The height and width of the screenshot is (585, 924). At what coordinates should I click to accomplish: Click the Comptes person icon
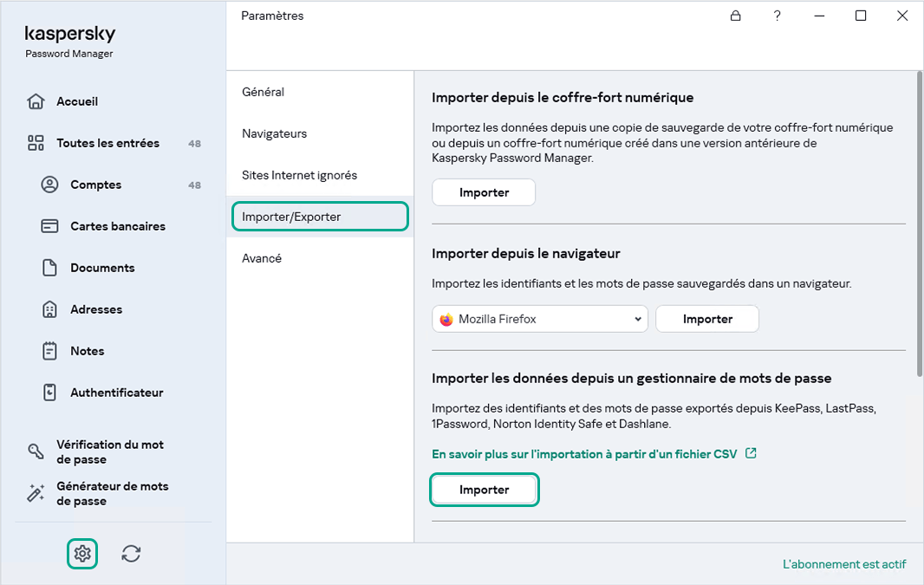49,185
